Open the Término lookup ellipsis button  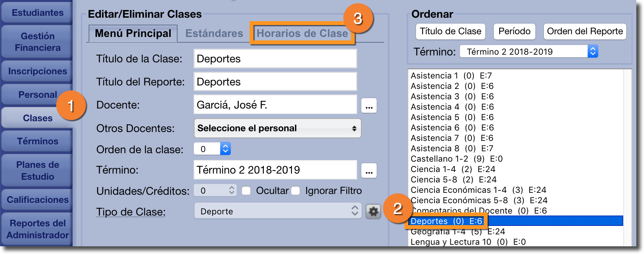pyautogui.click(x=369, y=170)
